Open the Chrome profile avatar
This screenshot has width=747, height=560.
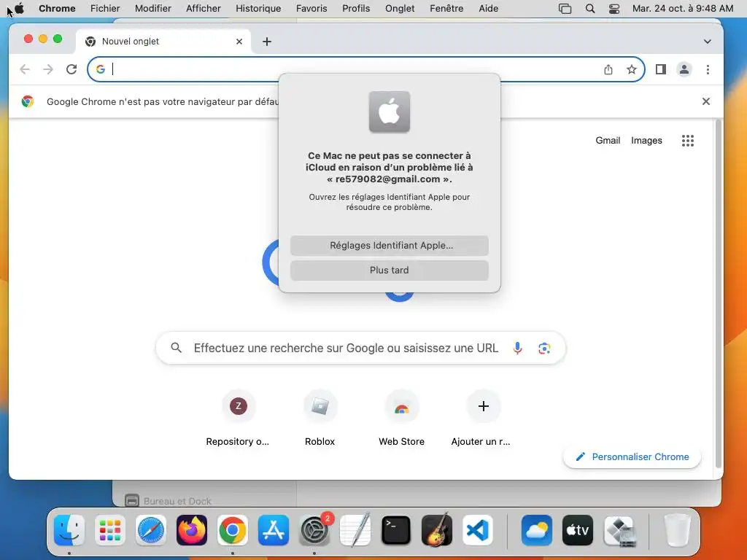(x=684, y=69)
